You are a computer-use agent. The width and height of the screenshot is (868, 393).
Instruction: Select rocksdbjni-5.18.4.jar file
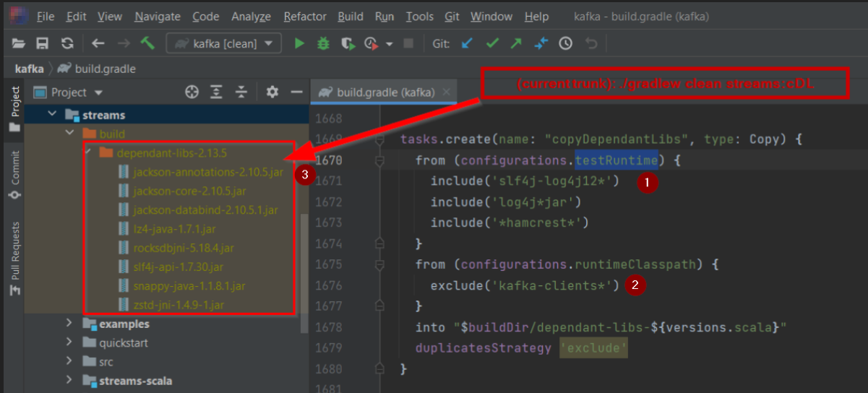[x=176, y=248]
